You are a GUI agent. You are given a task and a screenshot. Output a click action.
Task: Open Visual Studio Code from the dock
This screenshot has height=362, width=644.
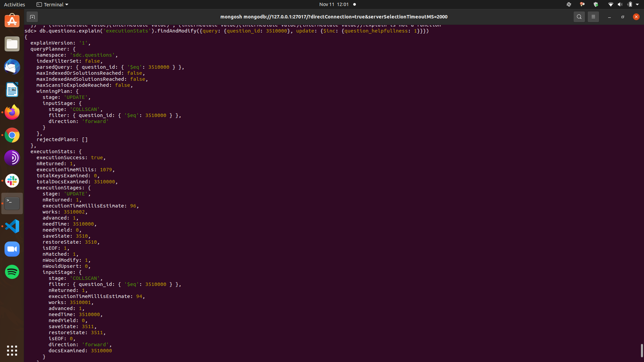point(12,226)
